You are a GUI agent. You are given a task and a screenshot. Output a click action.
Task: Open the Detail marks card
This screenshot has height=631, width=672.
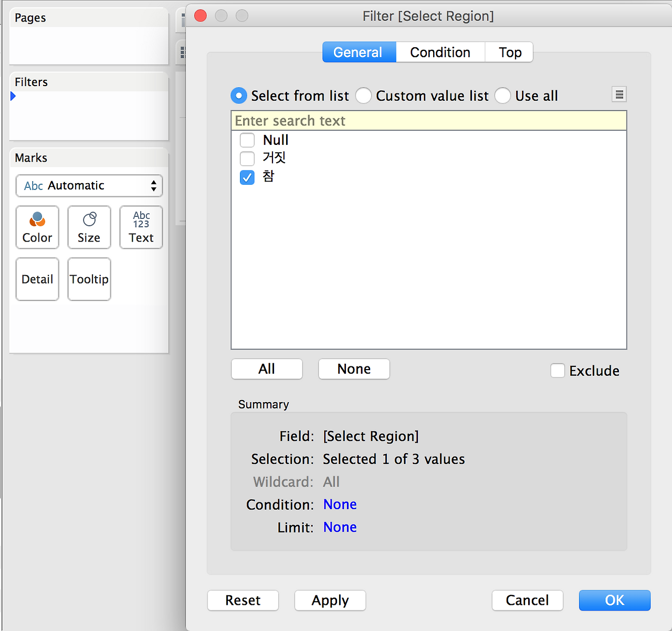click(37, 279)
